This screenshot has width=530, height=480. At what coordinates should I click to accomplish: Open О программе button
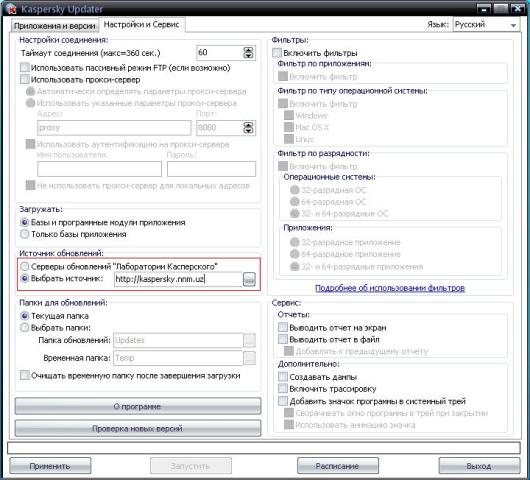(x=138, y=406)
